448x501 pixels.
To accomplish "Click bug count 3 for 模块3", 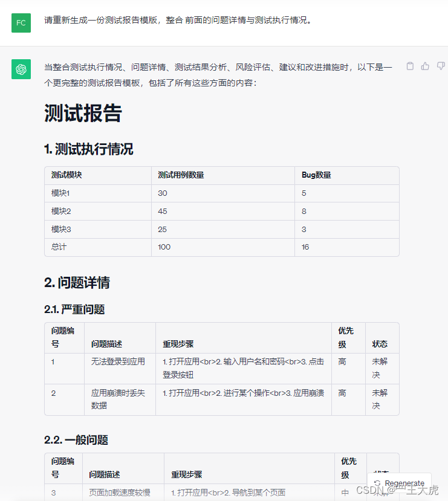I will coord(304,230).
